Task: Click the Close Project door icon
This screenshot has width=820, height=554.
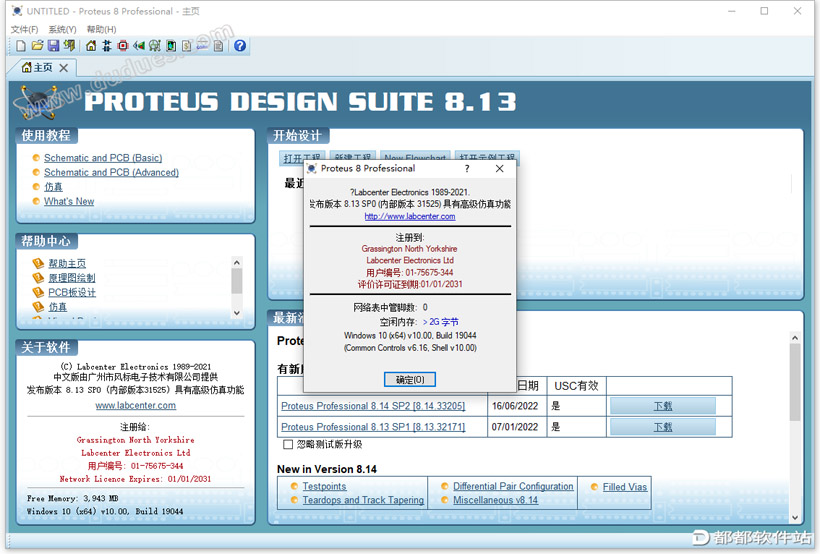Action: (69, 46)
